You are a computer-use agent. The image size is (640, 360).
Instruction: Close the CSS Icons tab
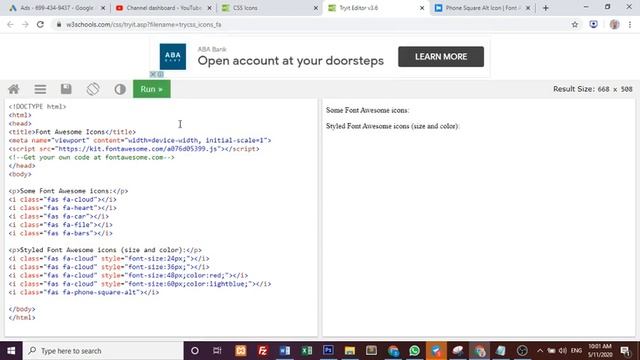316,8
